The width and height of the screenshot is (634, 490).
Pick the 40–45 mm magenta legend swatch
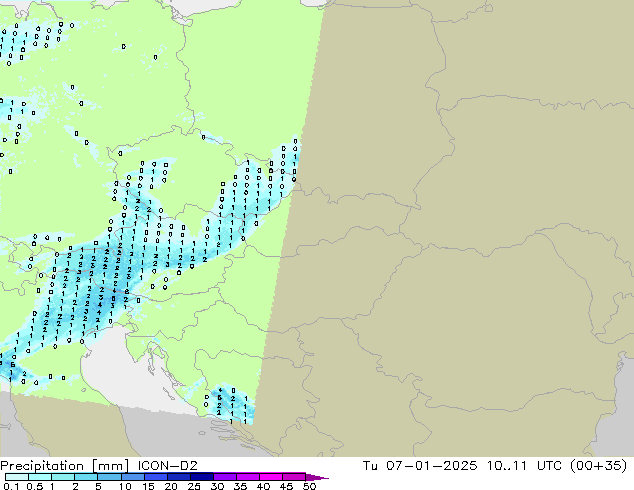click(x=271, y=477)
